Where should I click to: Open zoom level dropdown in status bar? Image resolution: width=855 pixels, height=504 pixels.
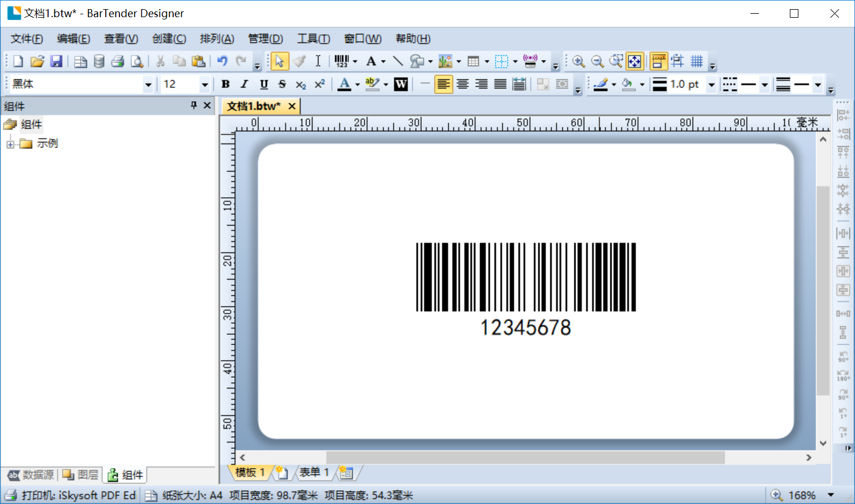(x=831, y=495)
